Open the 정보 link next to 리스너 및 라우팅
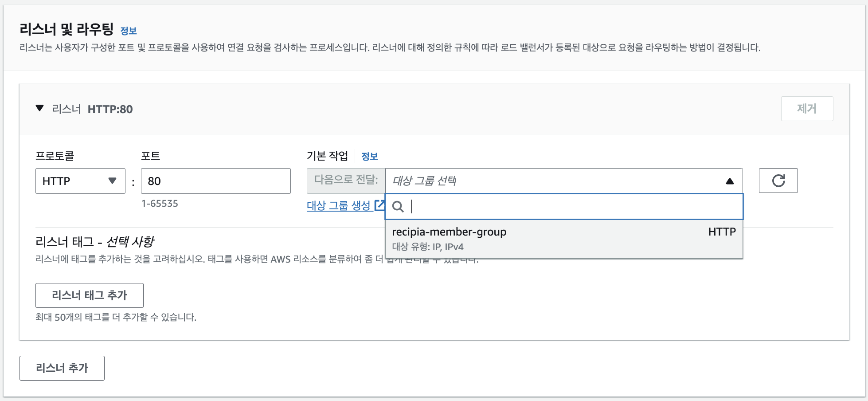 129,31
